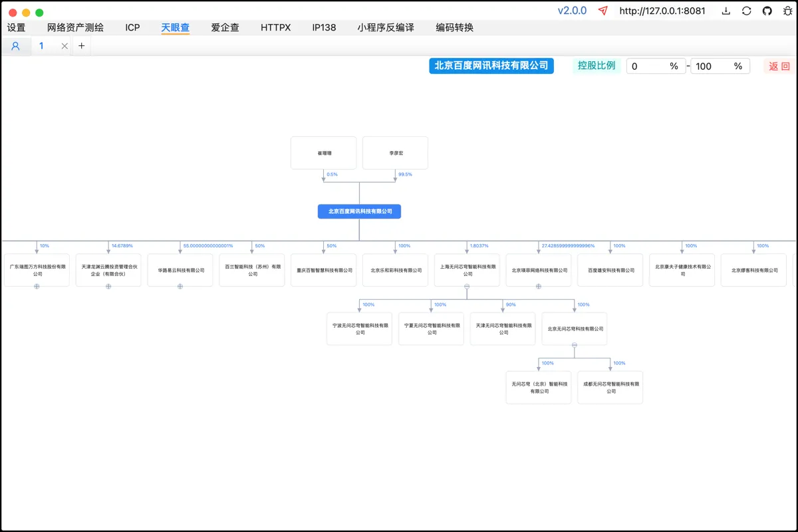Select the 天眼查 tab
Viewport: 798px width, 532px height.
point(176,28)
